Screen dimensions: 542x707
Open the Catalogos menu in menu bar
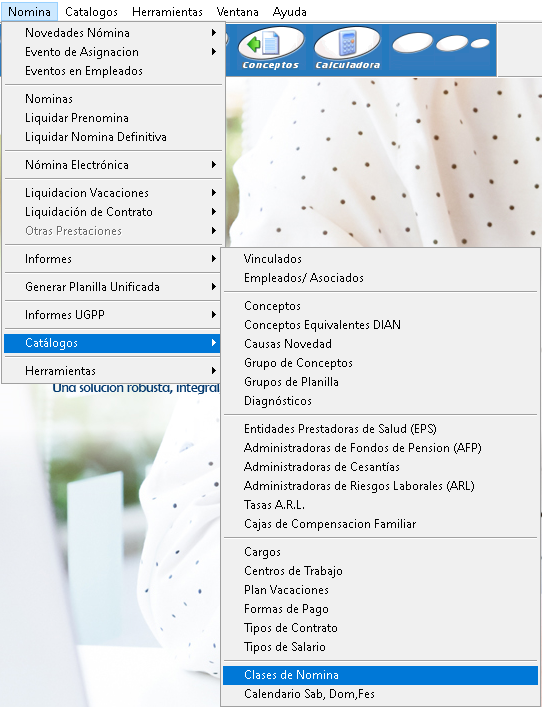coord(92,12)
